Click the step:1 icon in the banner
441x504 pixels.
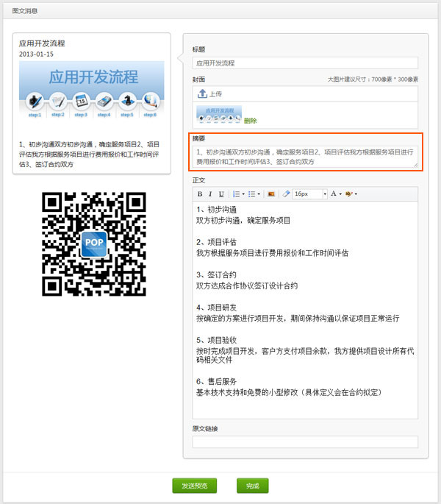point(35,102)
